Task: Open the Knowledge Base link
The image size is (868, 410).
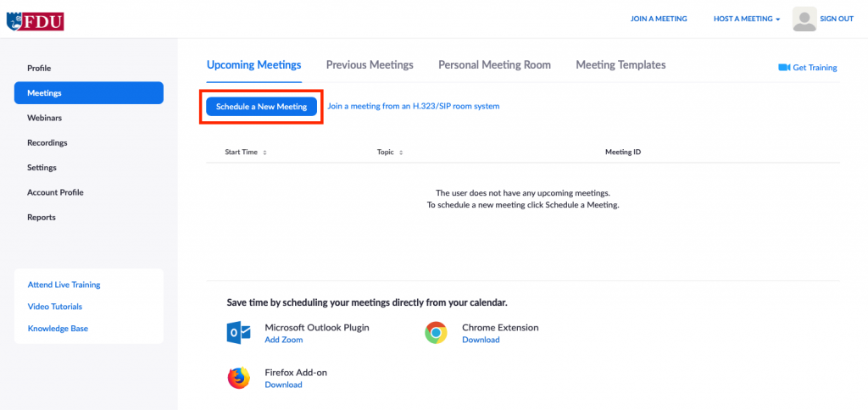Action: (x=58, y=328)
